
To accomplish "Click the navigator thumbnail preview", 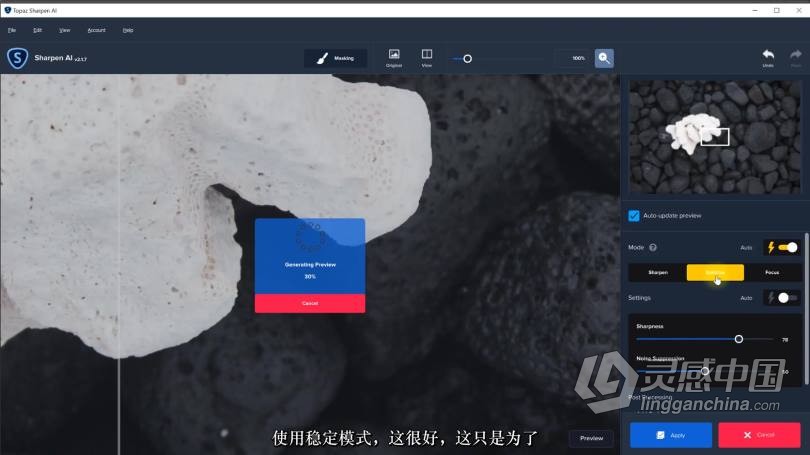I will [715, 137].
